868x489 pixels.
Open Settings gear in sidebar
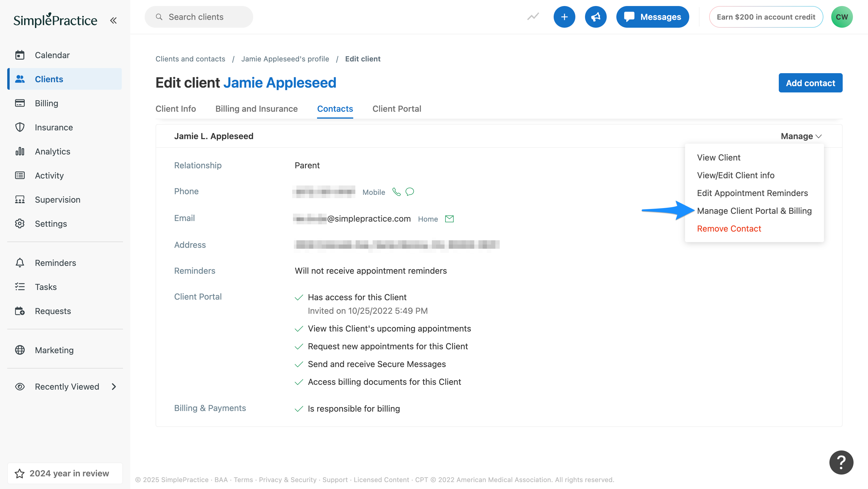pos(65,223)
